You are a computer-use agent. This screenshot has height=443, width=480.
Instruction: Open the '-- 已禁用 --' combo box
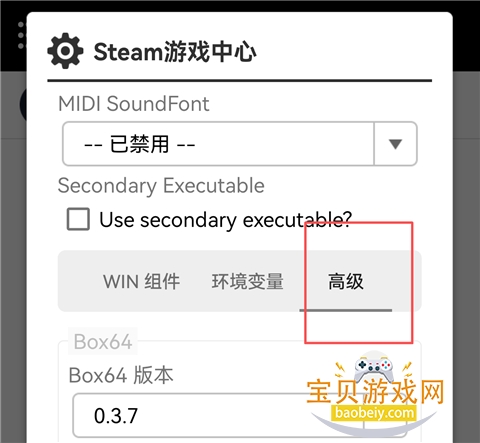coord(240,144)
